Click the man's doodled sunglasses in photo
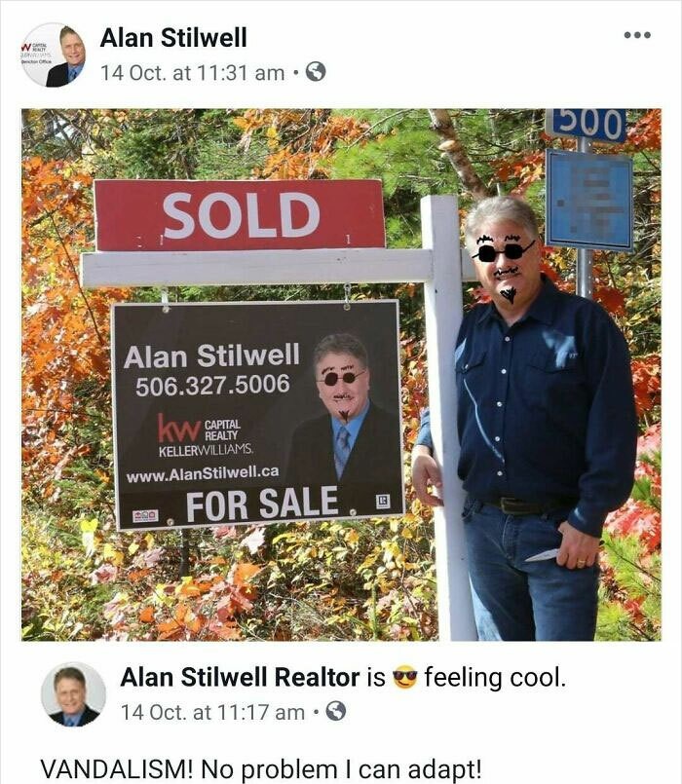Image resolution: width=682 pixels, height=784 pixels. point(504,251)
